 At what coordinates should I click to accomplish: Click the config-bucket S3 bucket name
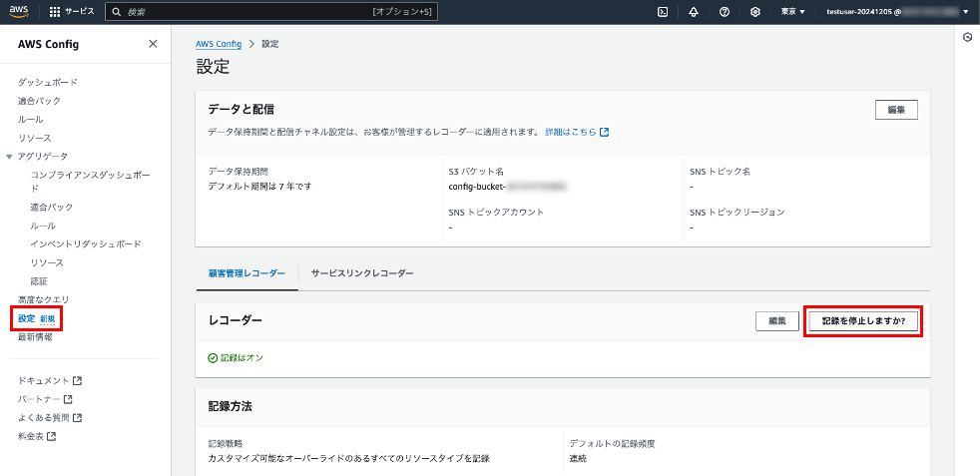pos(507,187)
